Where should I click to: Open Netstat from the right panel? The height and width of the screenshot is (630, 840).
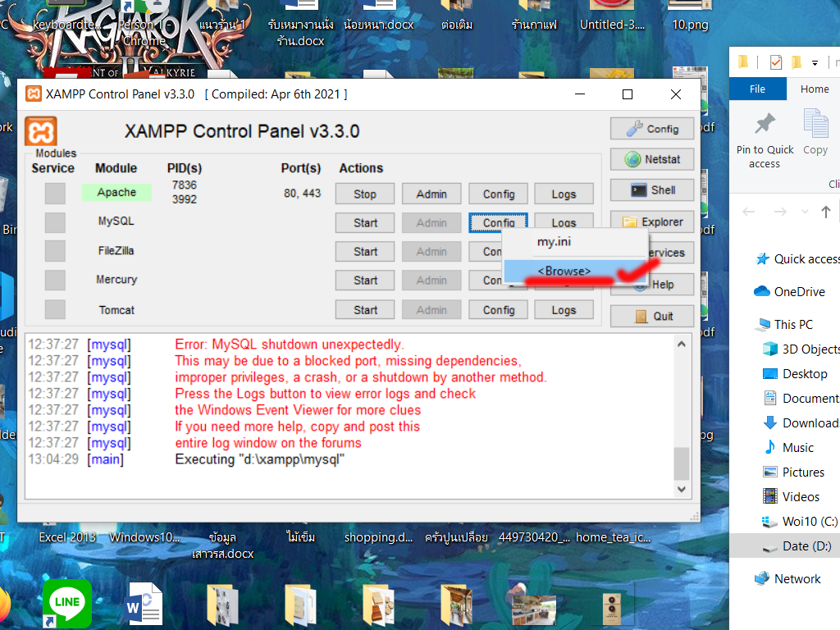[652, 159]
